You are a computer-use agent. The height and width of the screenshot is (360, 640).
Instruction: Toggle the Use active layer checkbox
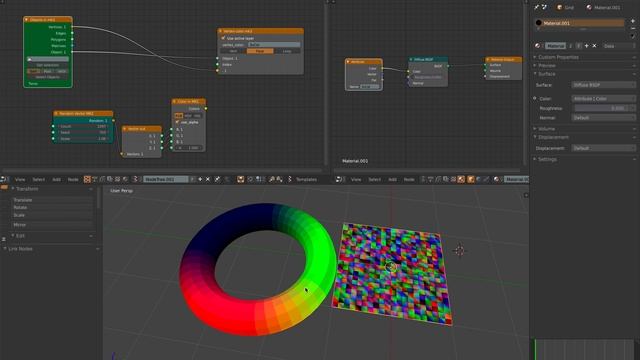click(223, 38)
